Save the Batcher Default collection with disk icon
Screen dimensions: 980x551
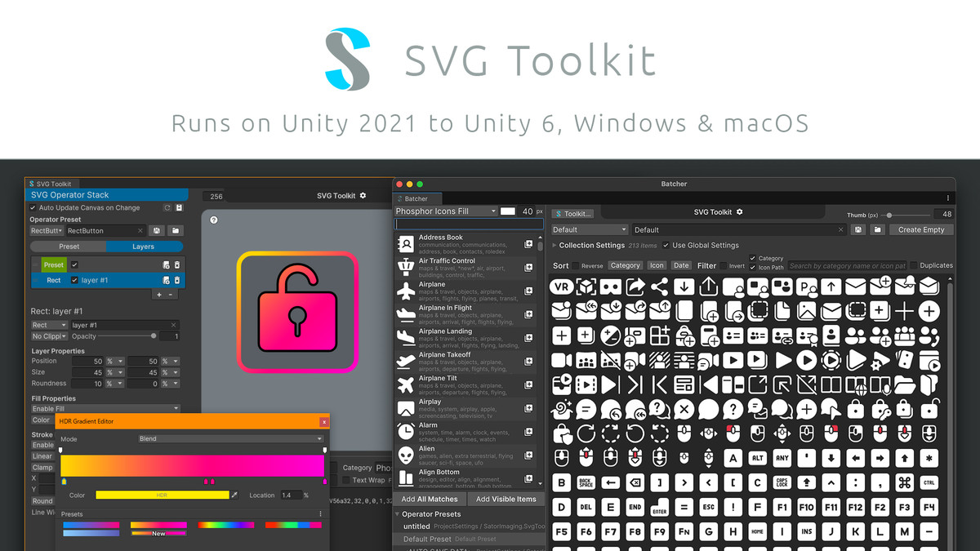pyautogui.click(x=858, y=230)
